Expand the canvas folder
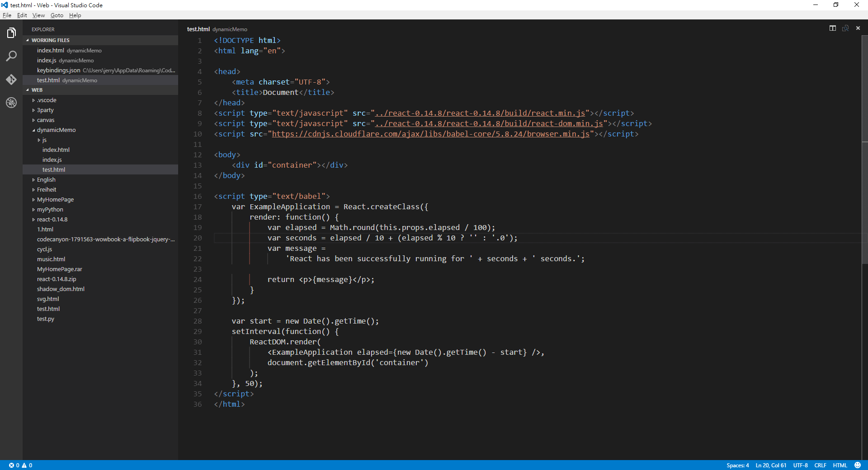 click(100, 120)
